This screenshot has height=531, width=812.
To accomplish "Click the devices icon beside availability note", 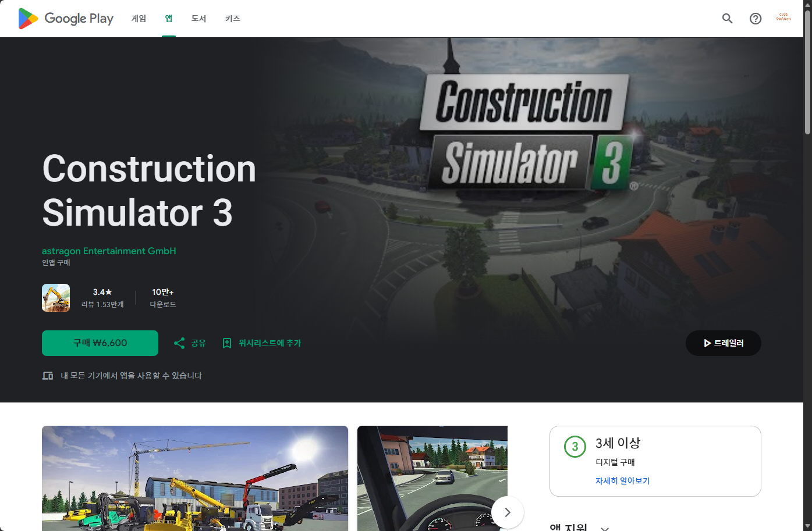I will [x=48, y=376].
